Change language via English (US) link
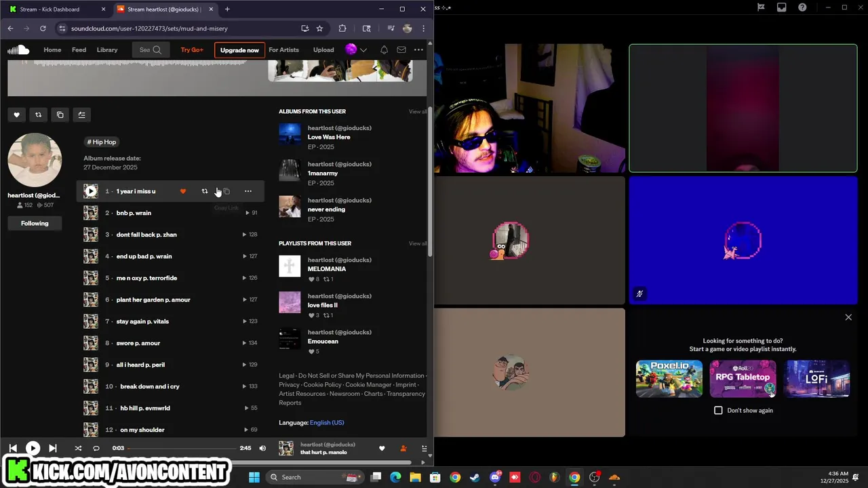Viewport: 868px width, 488px height. click(x=327, y=422)
